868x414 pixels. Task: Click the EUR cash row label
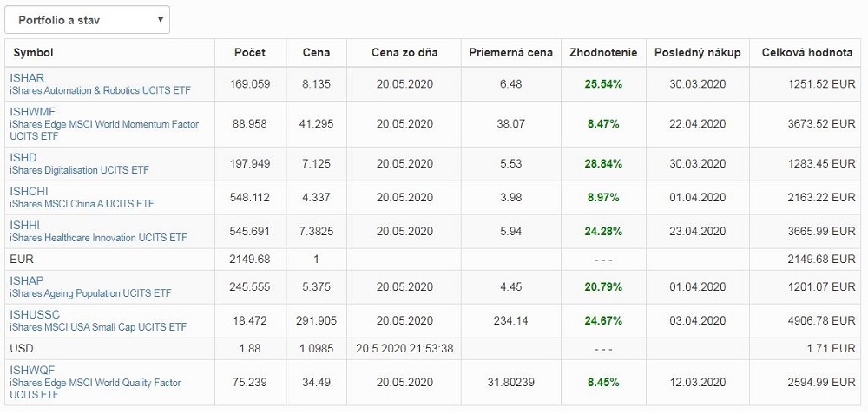[x=21, y=259]
